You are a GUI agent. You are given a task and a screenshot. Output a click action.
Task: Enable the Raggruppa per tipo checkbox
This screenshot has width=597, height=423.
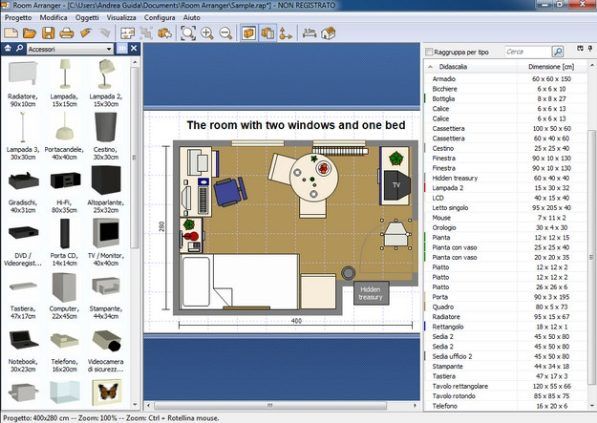click(429, 52)
